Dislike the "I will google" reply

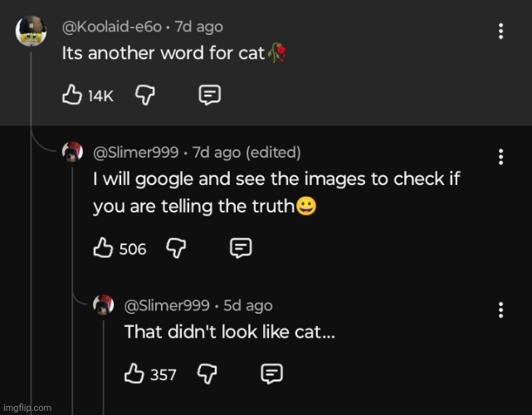176,248
